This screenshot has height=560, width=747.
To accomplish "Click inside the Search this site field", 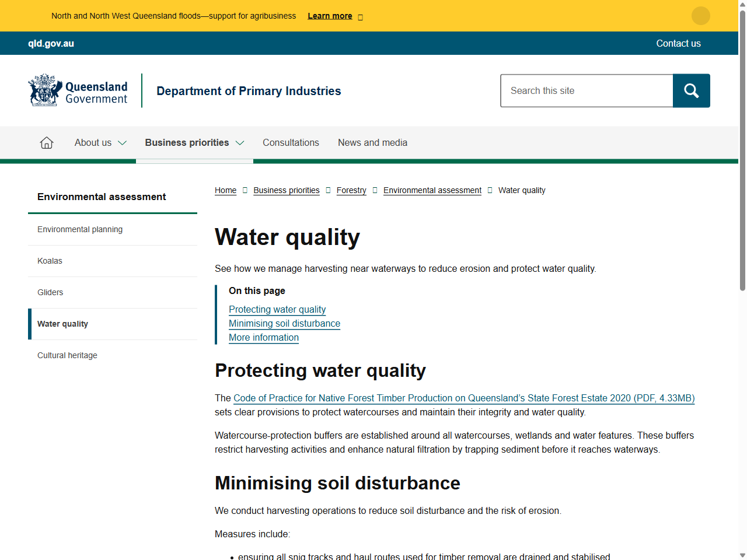I will [x=587, y=90].
